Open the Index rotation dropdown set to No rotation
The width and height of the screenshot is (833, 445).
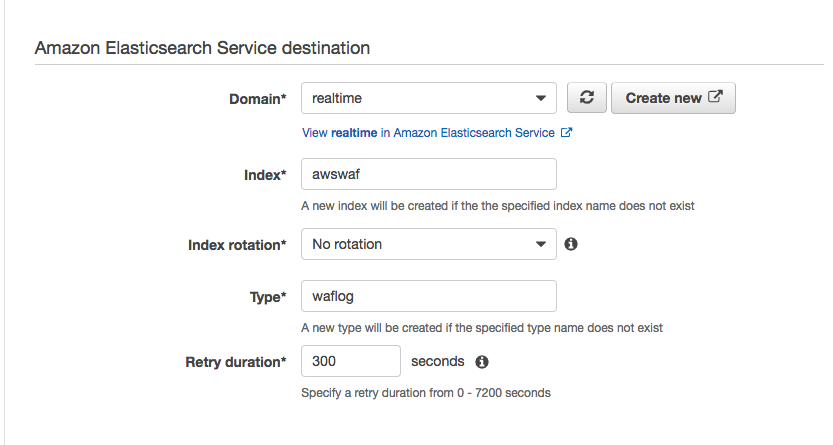(429, 244)
